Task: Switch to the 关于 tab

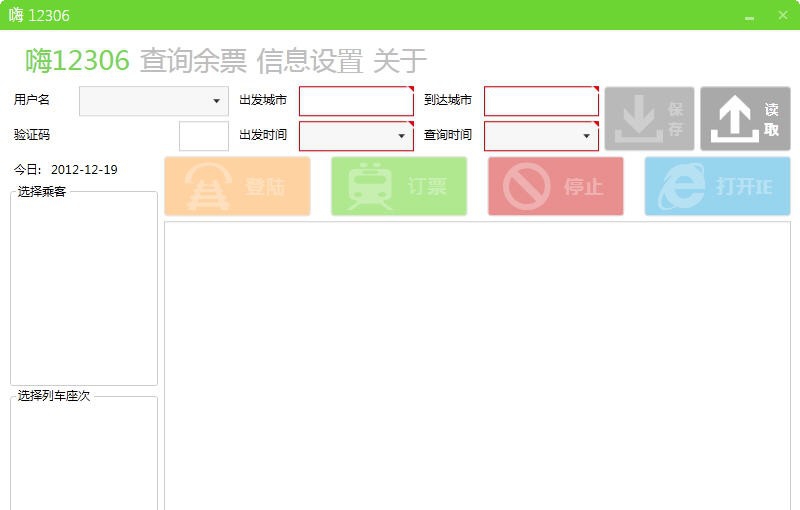Action: click(x=399, y=61)
